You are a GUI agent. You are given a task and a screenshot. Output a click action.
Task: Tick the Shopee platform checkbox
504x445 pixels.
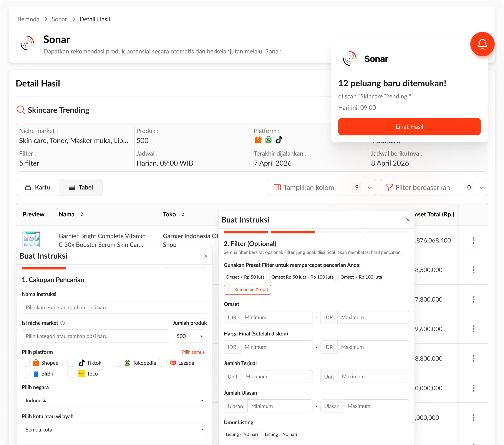click(x=26, y=363)
